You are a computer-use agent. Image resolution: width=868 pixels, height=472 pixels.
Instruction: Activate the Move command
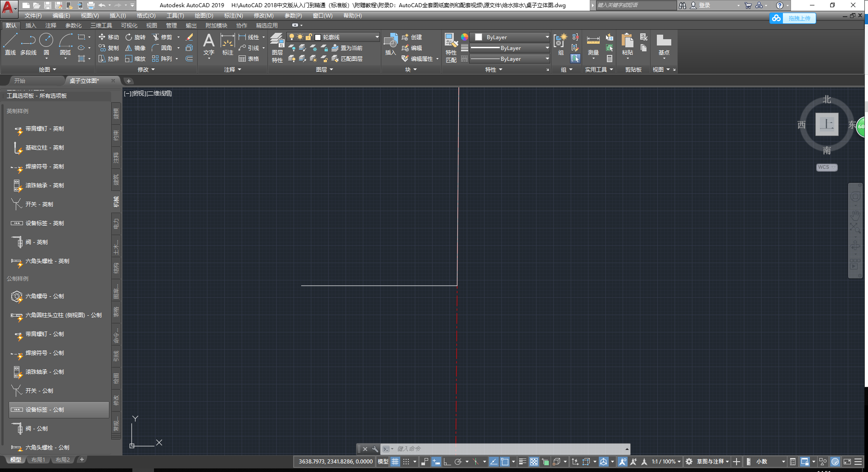[108, 37]
